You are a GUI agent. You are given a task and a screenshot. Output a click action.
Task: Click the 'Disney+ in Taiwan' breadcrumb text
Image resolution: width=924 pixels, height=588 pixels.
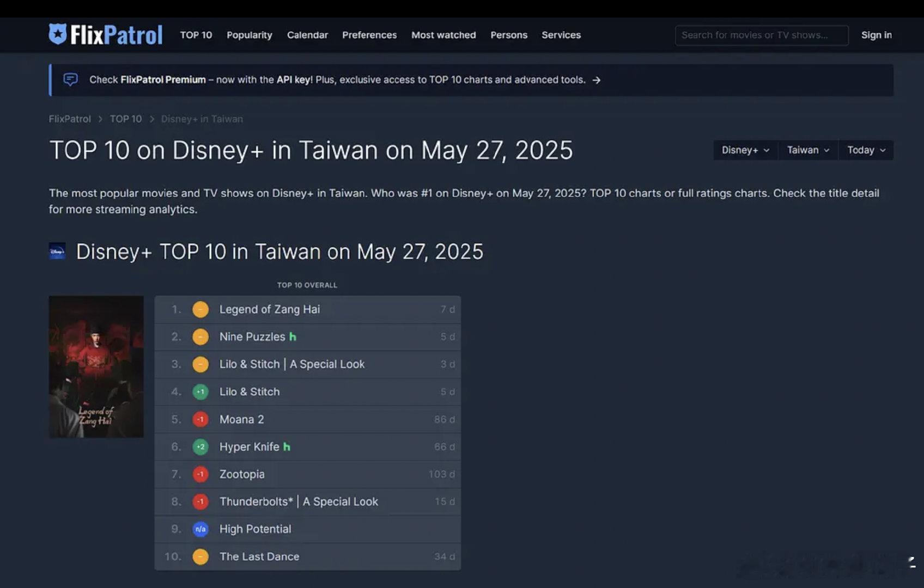point(202,119)
